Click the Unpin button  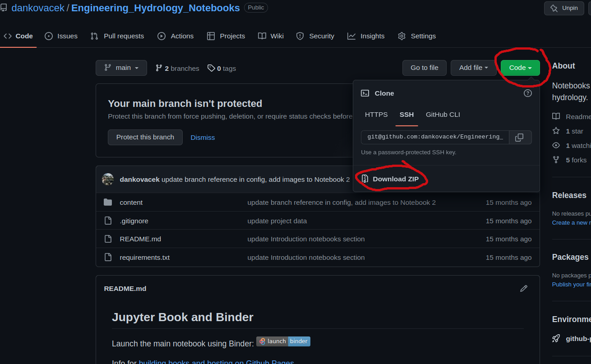pyautogui.click(x=564, y=8)
